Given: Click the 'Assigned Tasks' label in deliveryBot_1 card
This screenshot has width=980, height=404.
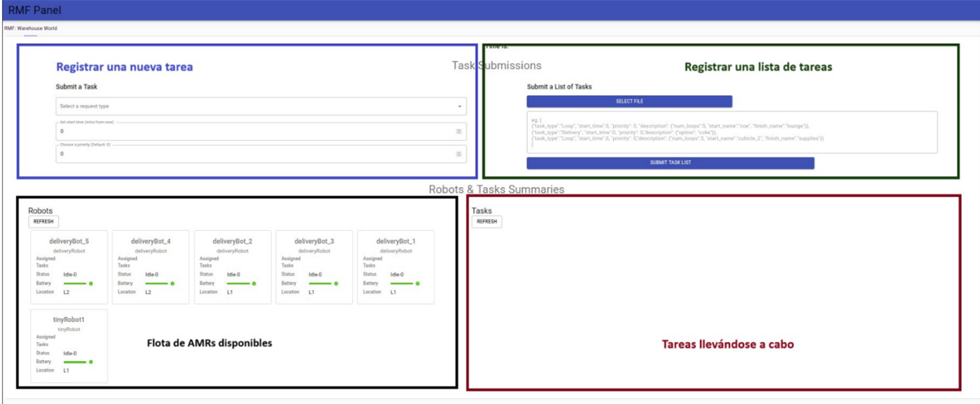Looking at the screenshot, I should (x=372, y=262).
